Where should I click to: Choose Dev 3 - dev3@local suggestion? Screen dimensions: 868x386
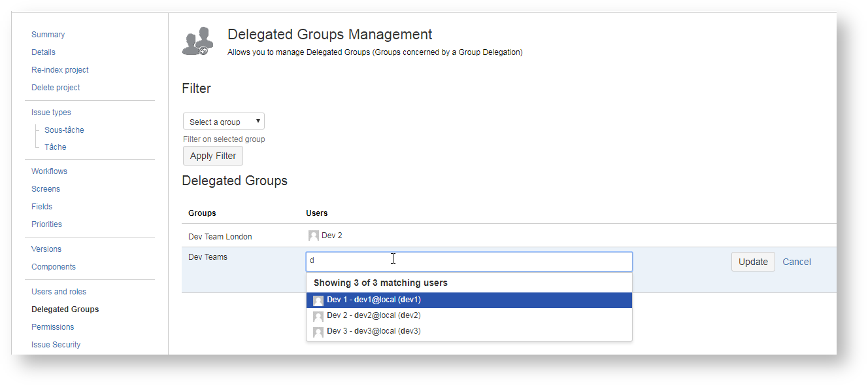[x=373, y=331]
